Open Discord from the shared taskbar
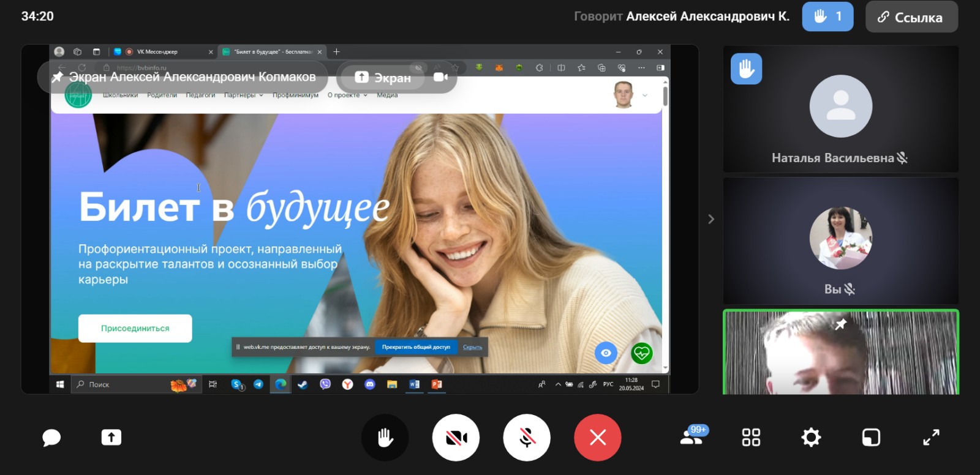This screenshot has height=475, width=980. pos(370,384)
